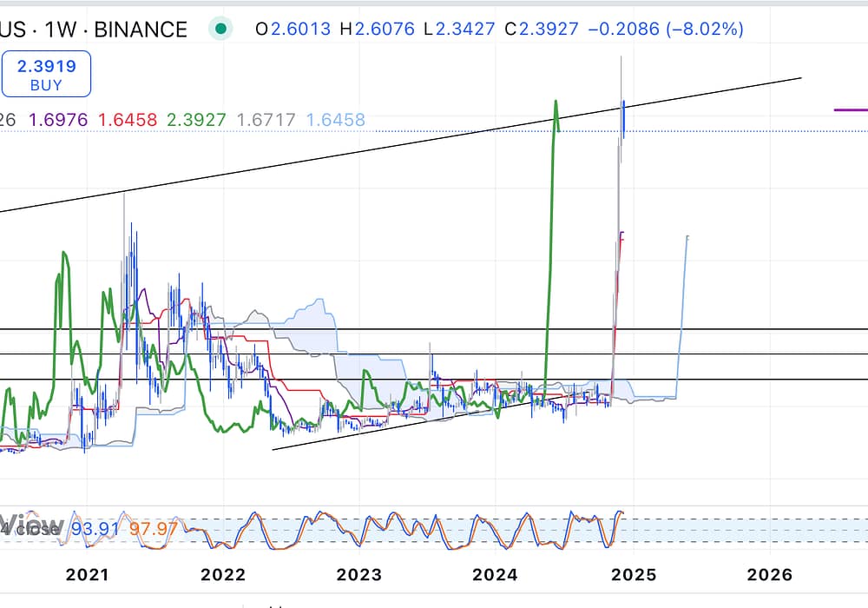
Task: Click the stochastic orange value 97.97
Action: coord(154,528)
